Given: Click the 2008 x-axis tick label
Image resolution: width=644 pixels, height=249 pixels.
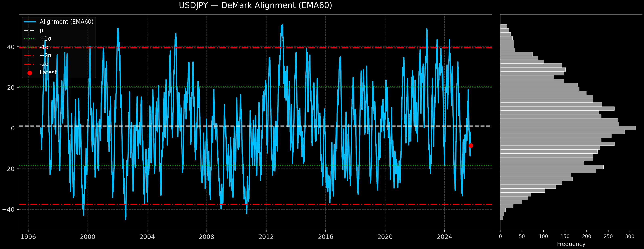Looking at the screenshot, I should [207, 237].
